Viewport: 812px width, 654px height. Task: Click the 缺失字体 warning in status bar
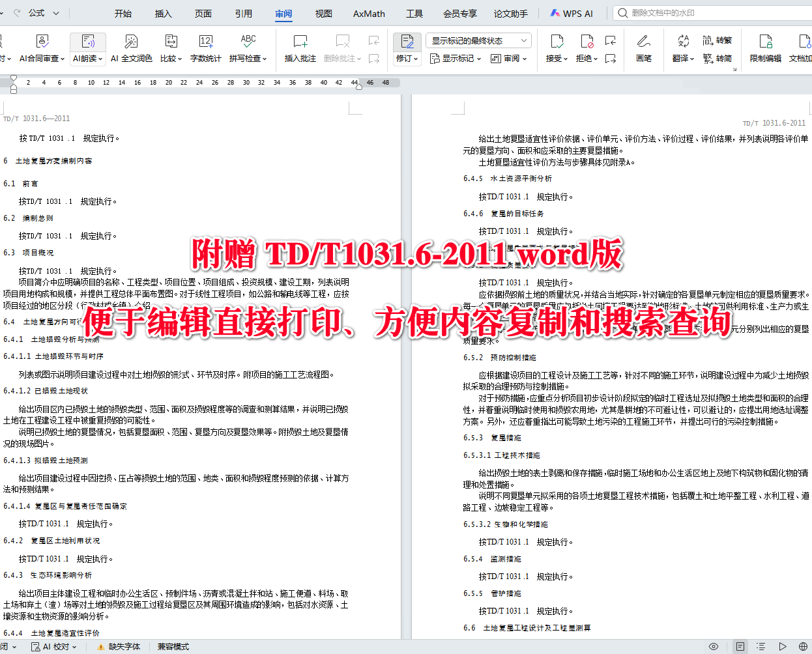pos(119,647)
